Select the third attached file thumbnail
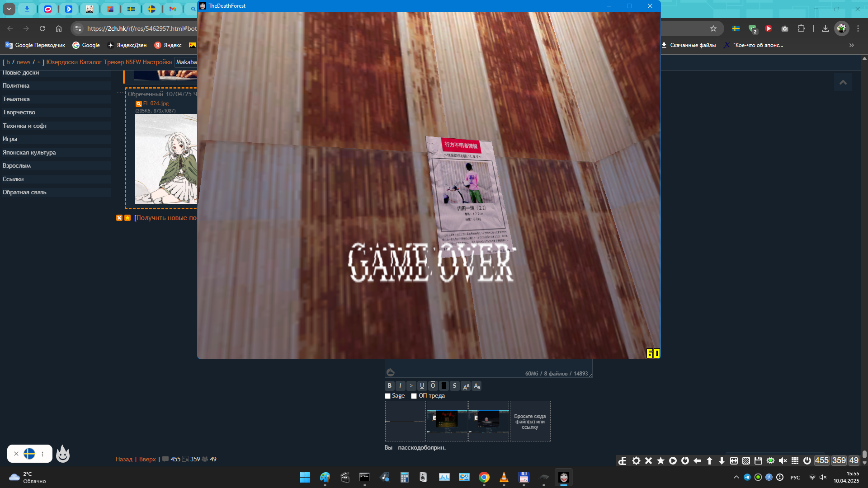 pos(488,421)
